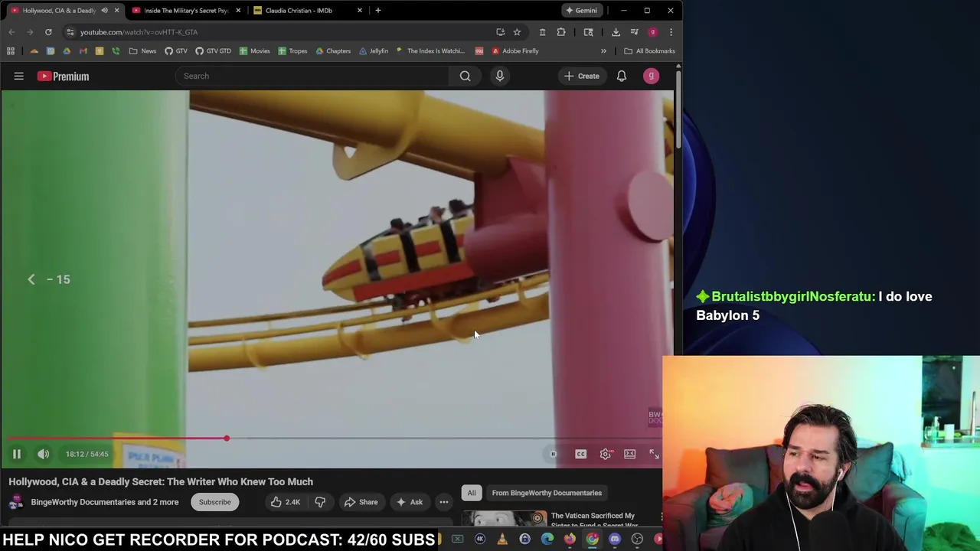
Task: Mute the video volume speaker
Action: click(x=44, y=454)
